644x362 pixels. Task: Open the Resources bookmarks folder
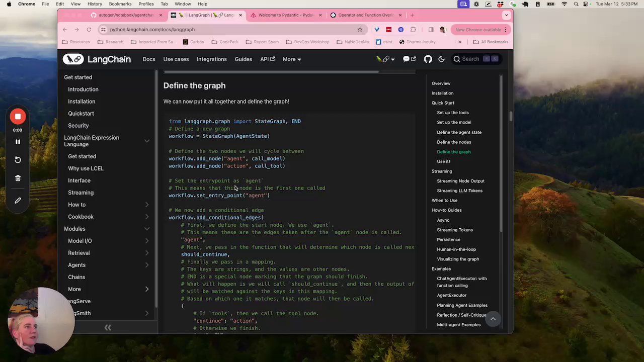(x=76, y=42)
